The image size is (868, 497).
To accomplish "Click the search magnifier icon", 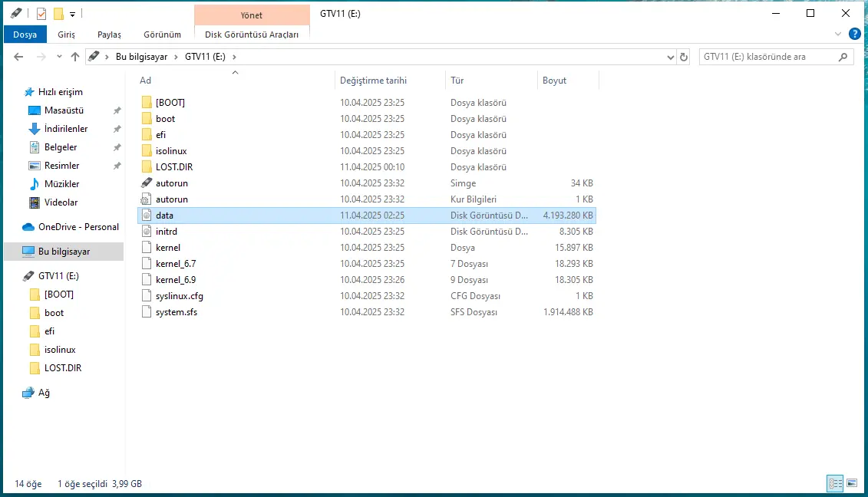I will click(x=843, y=57).
